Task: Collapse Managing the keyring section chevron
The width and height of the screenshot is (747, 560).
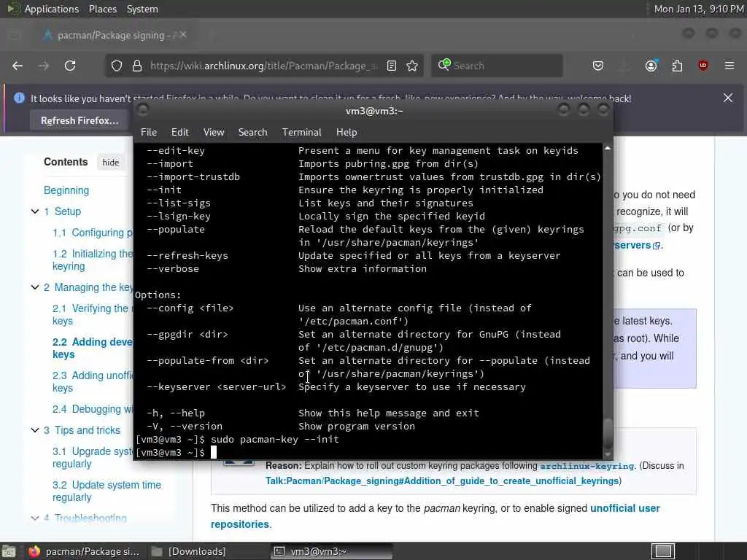Action: tap(35, 287)
